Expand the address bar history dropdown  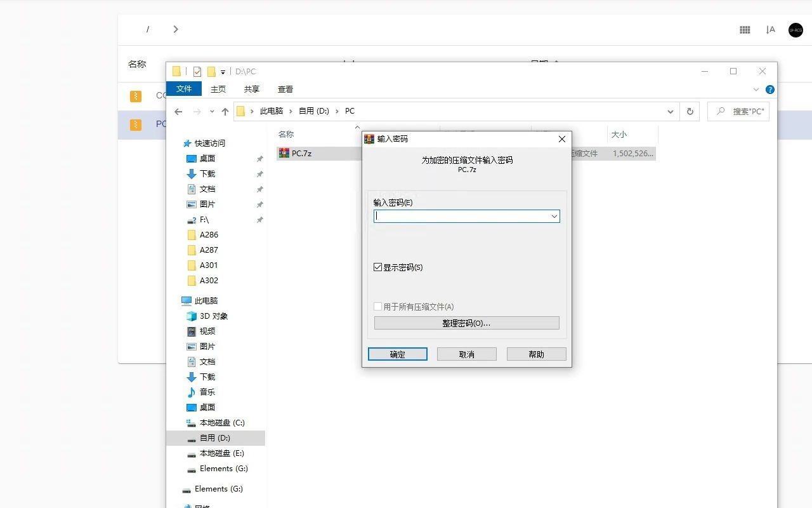tap(671, 111)
